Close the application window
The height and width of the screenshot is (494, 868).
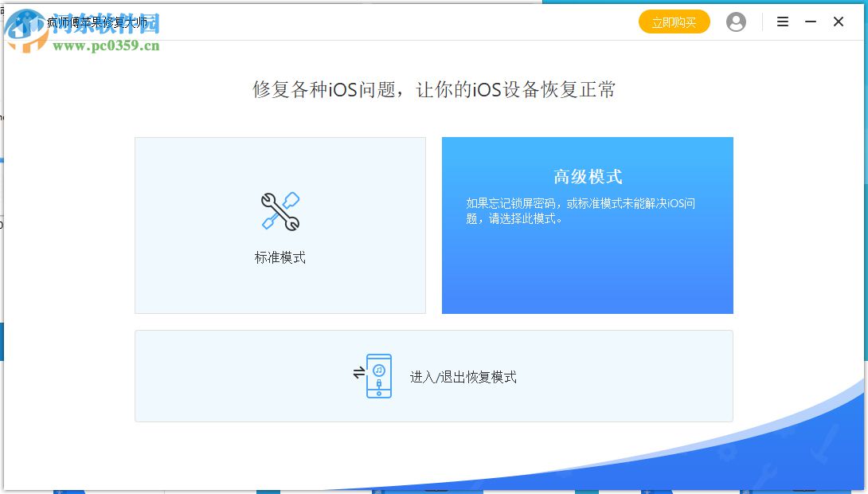(x=838, y=22)
